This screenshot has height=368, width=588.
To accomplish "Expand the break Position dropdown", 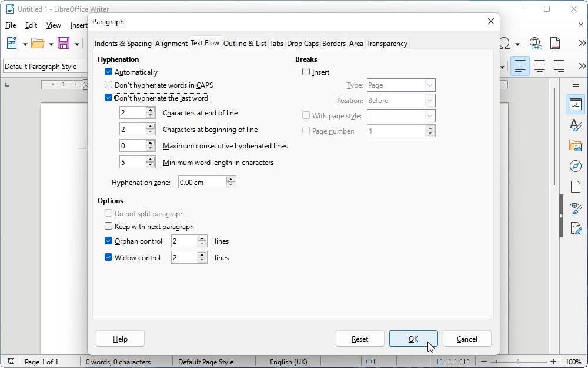I will tap(401, 101).
